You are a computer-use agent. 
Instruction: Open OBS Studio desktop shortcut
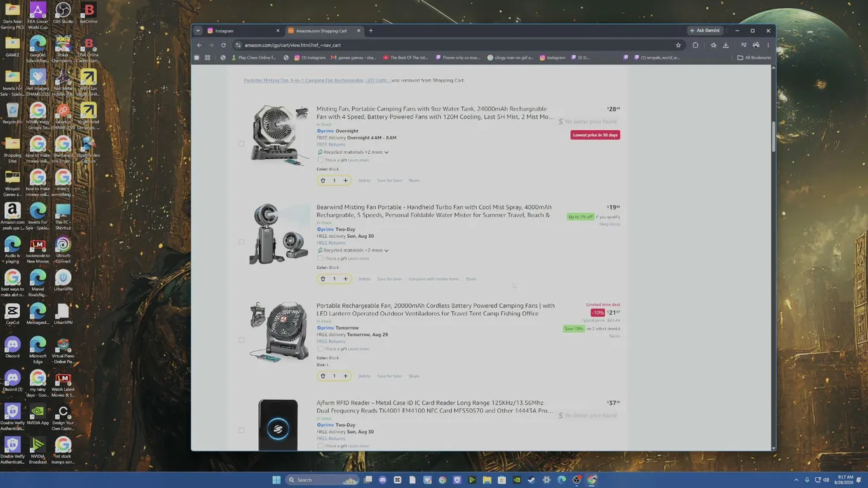(62, 14)
